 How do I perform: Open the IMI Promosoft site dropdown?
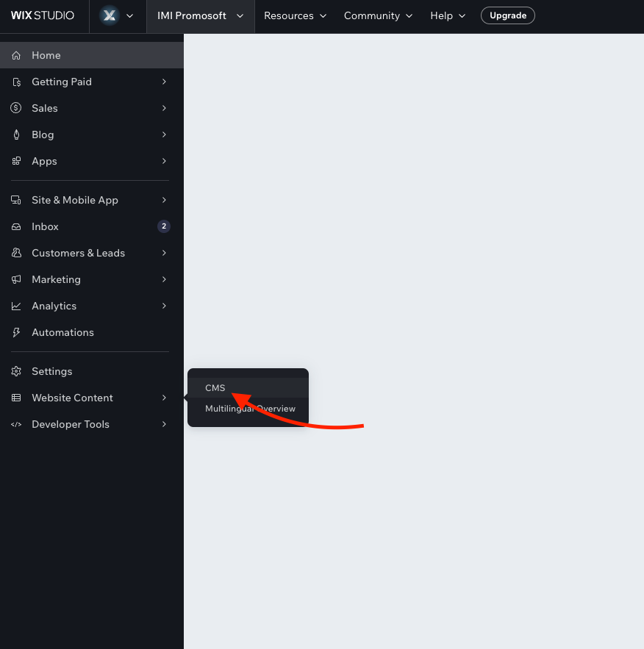pos(200,15)
